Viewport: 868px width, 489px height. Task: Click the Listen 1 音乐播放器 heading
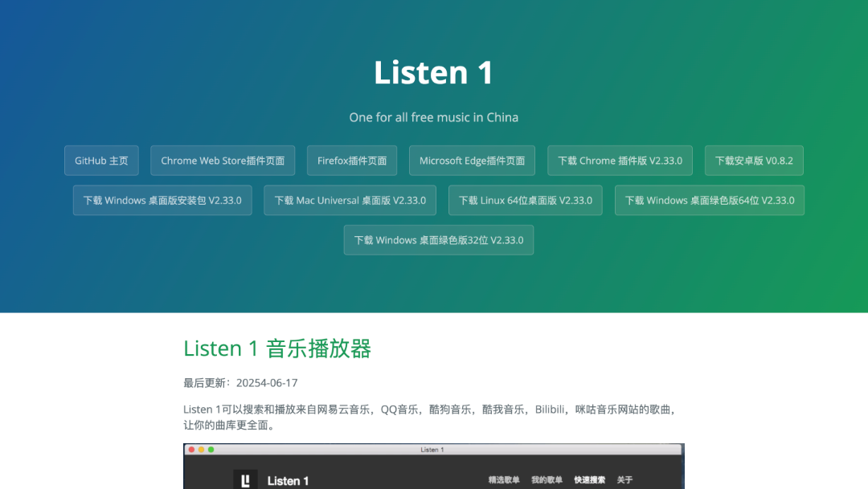[276, 348]
